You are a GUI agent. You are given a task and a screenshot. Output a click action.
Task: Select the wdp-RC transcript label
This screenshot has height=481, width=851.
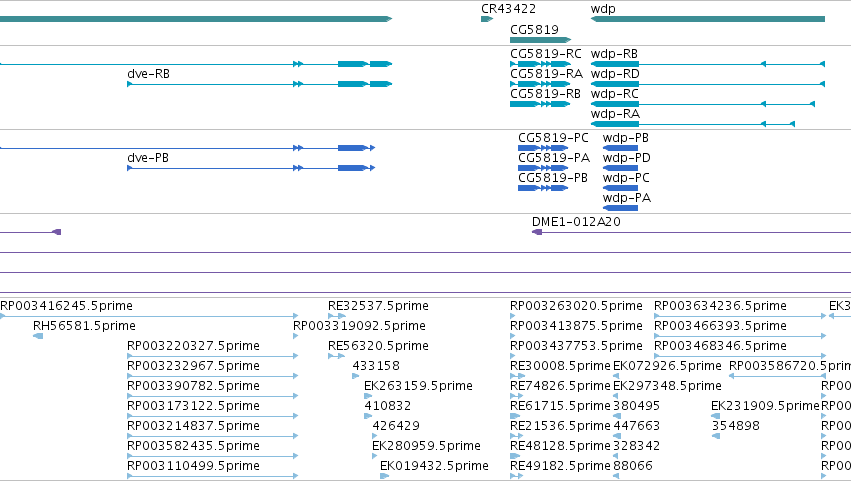(x=614, y=94)
